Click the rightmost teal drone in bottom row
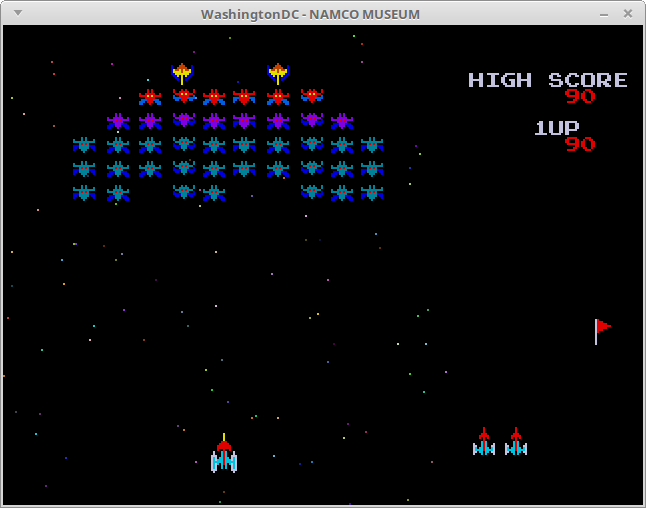Screen dimensions: 646x508 [x=372, y=193]
